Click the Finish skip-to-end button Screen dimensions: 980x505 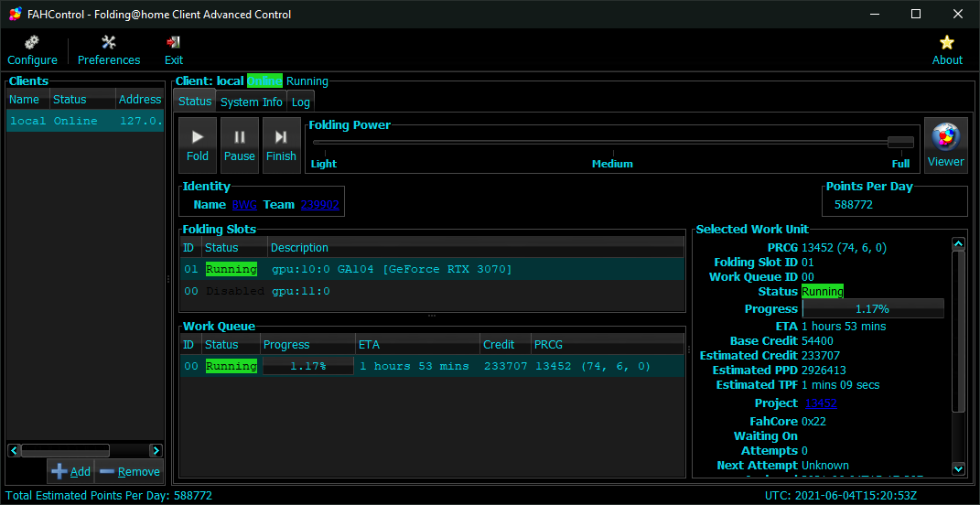pyautogui.click(x=281, y=145)
